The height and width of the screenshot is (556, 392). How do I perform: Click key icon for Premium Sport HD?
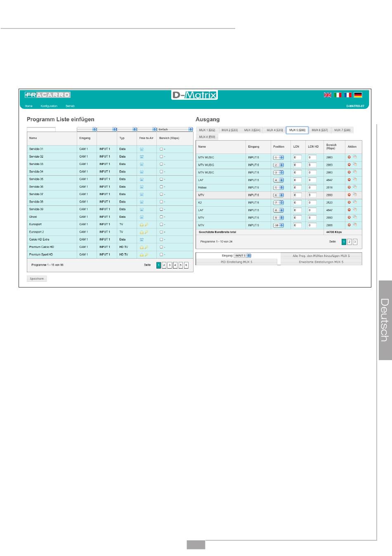click(x=146, y=254)
